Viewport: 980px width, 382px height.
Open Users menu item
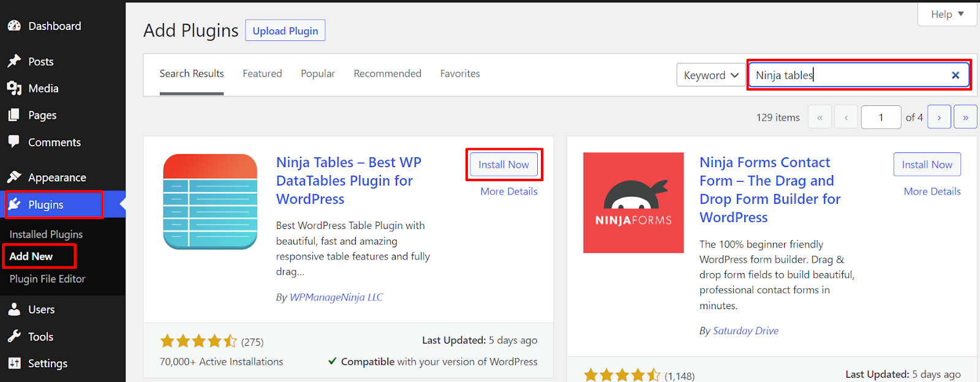click(x=62, y=309)
